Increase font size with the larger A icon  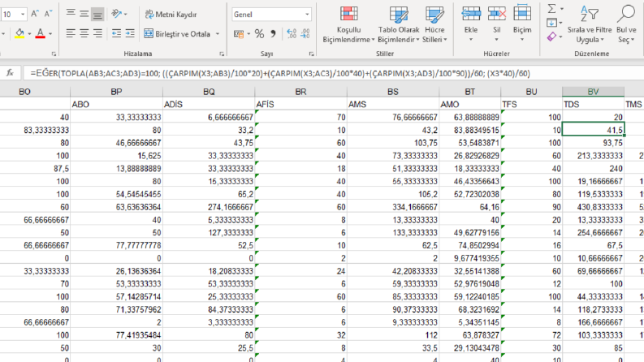35,14
